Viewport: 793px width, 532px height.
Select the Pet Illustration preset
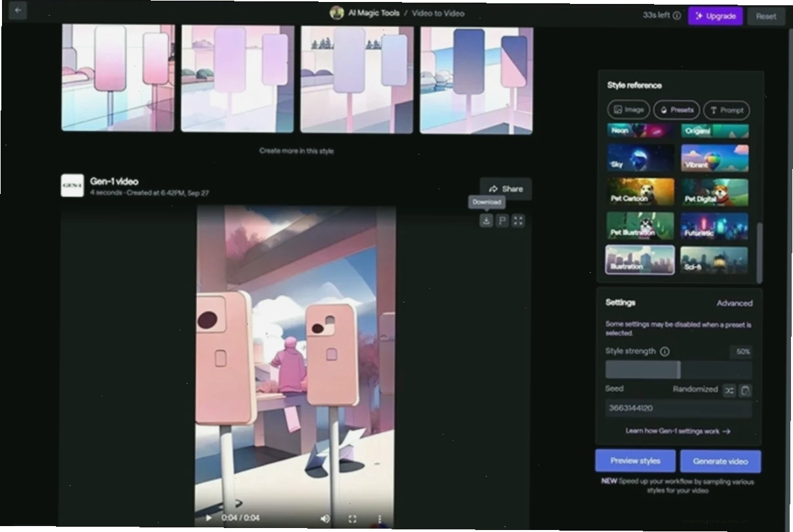[x=641, y=226]
